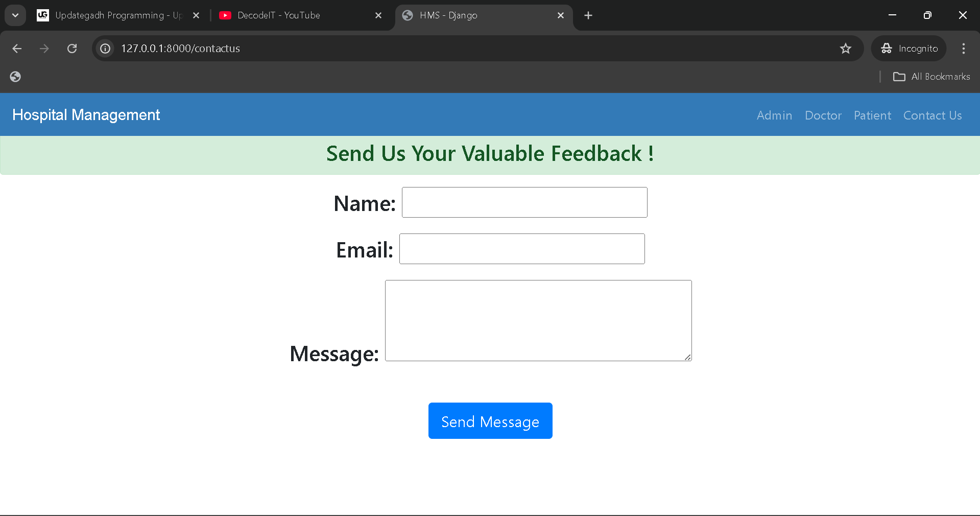
Task: Switch to the Updategadh Programming tab
Action: pyautogui.click(x=117, y=15)
